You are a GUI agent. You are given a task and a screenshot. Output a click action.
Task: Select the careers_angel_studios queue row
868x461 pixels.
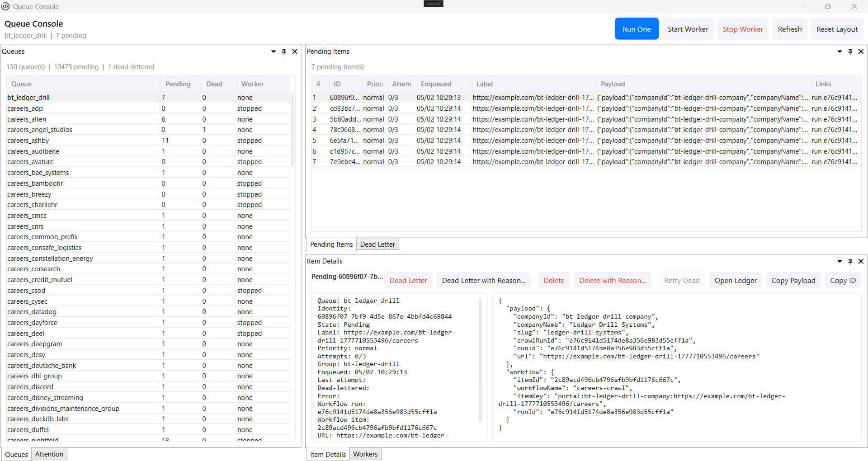148,130
